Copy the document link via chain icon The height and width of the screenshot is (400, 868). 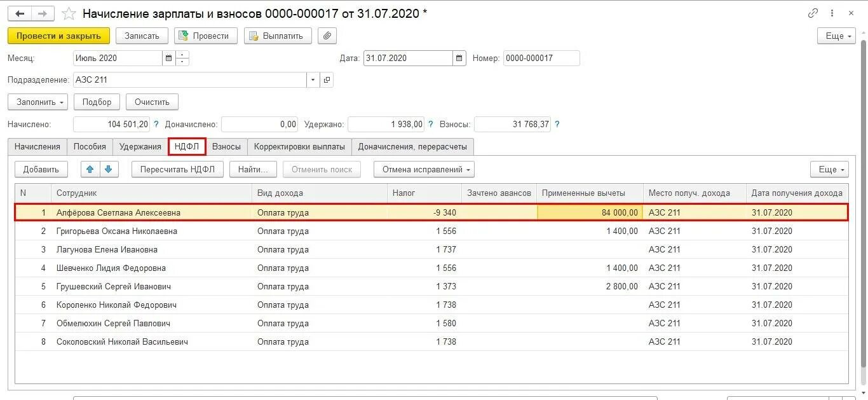click(813, 13)
